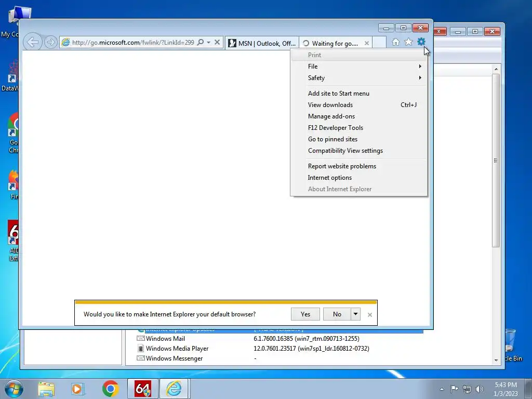The image size is (532, 399).
Task: Click Windows Mail version 6.1.7600.16385 text
Action: (307, 339)
